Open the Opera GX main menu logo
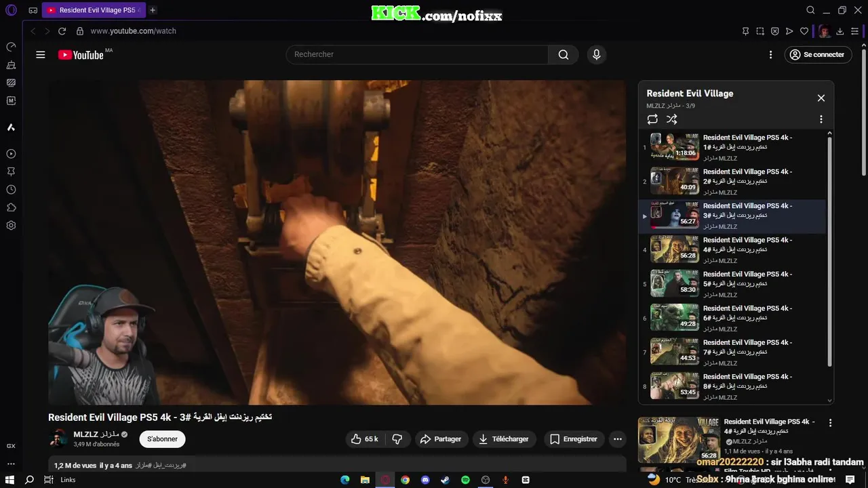 11,10
